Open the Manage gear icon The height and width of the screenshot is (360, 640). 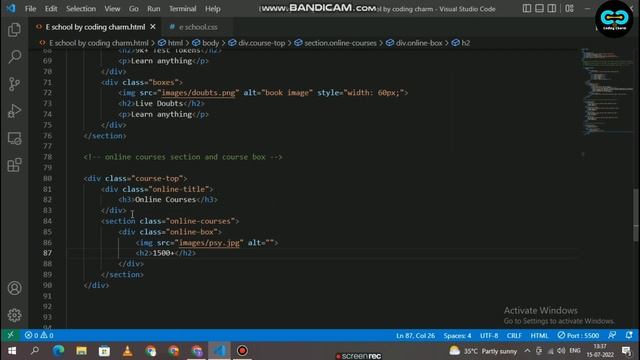(14, 315)
